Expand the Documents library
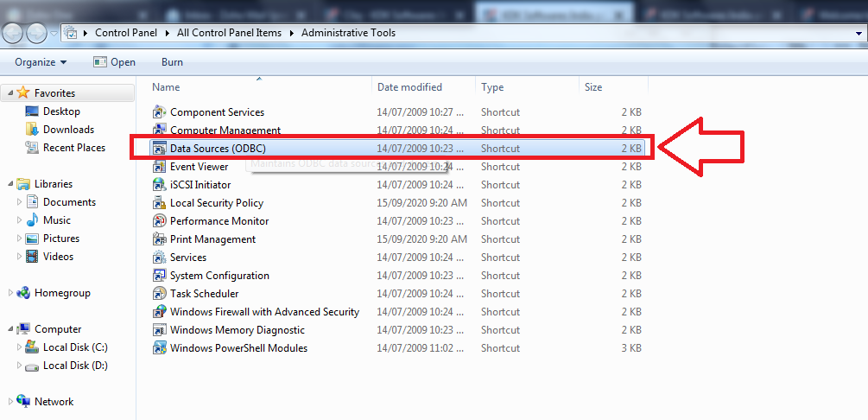 coord(20,201)
